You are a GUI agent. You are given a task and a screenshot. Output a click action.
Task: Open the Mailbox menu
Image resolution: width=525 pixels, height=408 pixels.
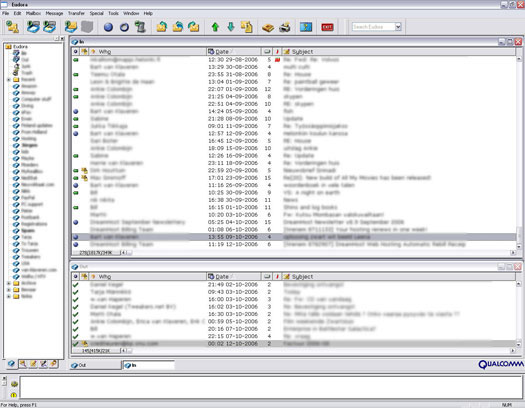(x=33, y=13)
